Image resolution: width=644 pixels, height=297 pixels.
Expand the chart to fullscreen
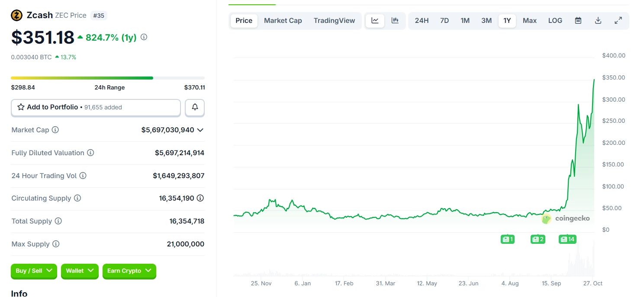[x=618, y=21]
